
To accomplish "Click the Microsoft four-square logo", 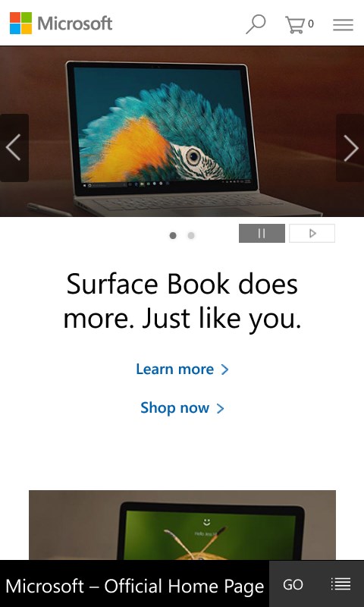I will 21,24.
